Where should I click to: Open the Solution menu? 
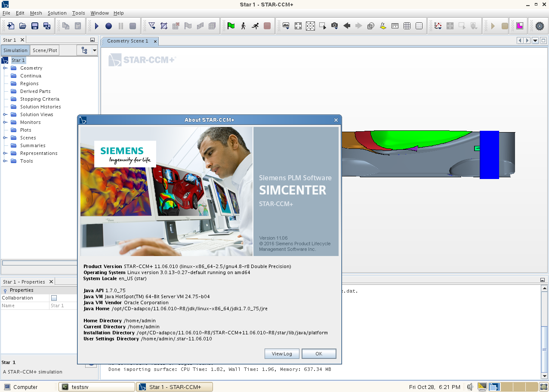(x=57, y=13)
